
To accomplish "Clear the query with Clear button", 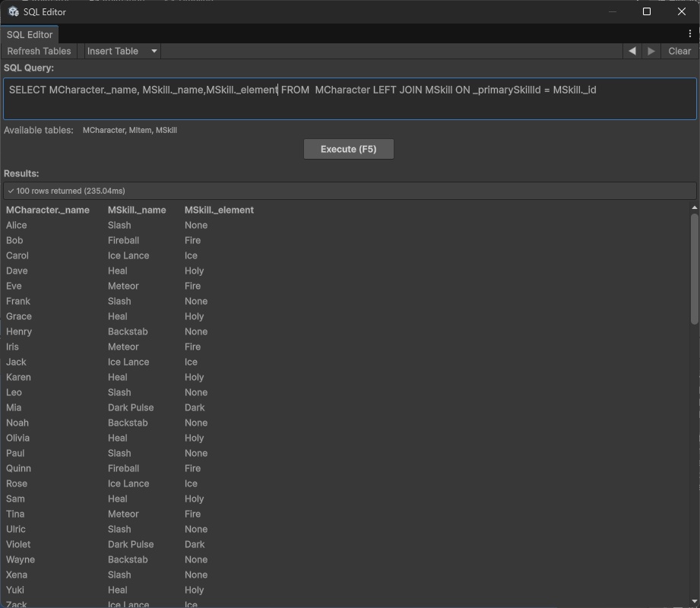I will 679,51.
